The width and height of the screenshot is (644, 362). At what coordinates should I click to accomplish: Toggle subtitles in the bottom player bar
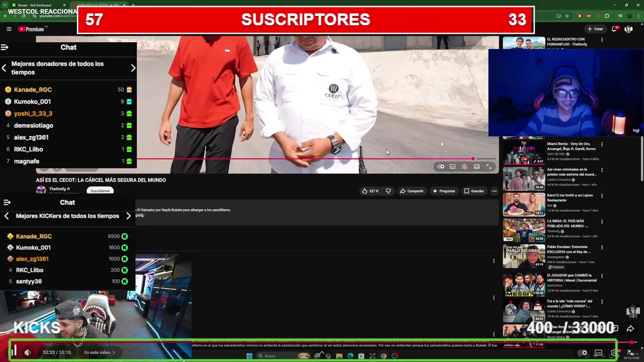pyautogui.click(x=598, y=353)
